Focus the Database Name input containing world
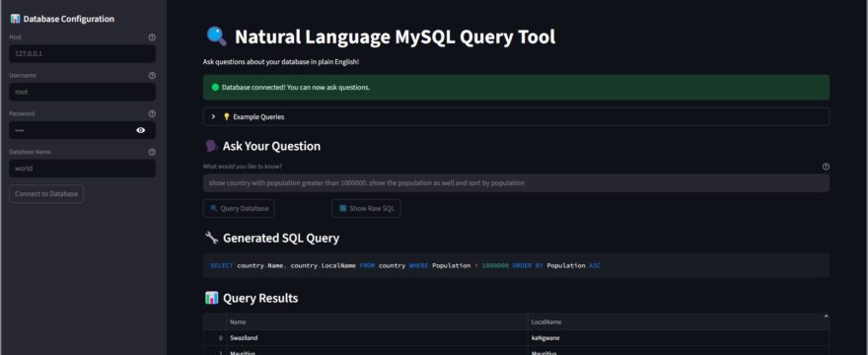868x355 pixels. coord(82,169)
